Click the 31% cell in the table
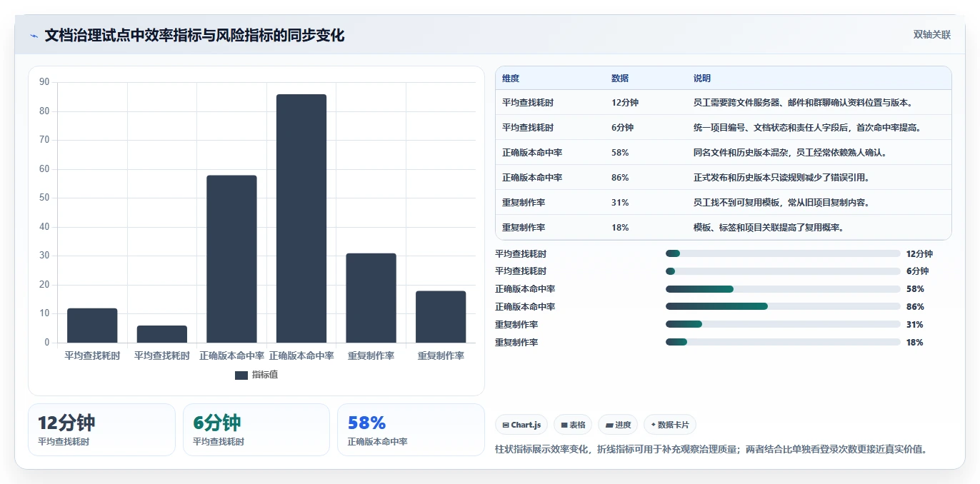The width and height of the screenshot is (980, 484). [620, 203]
